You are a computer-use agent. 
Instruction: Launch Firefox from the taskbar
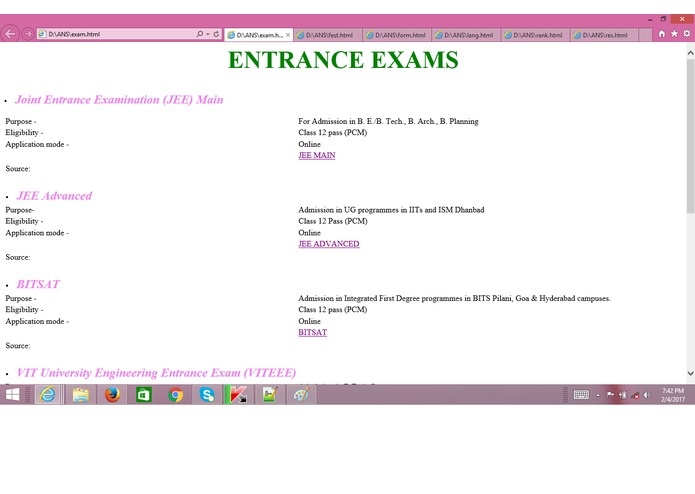pos(112,394)
